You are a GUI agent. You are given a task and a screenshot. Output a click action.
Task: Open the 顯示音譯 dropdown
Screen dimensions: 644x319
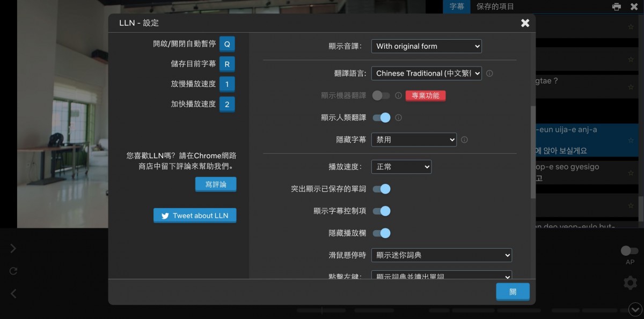pos(426,46)
